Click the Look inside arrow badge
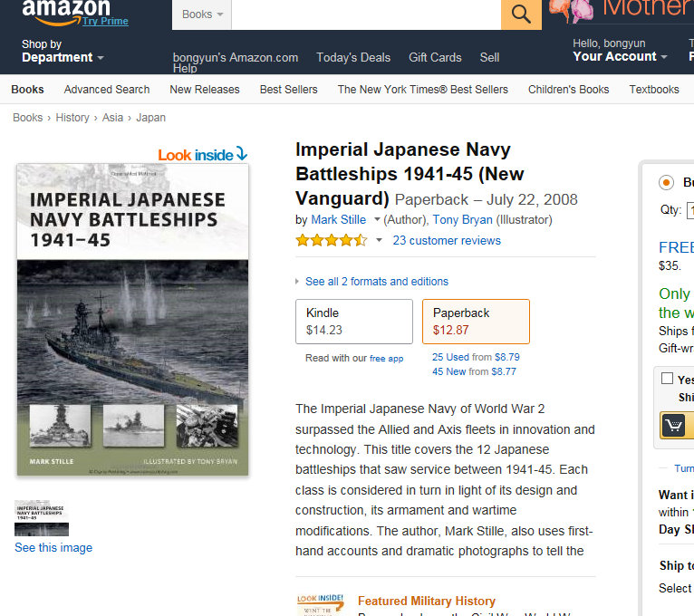The height and width of the screenshot is (616, 694). (203, 154)
